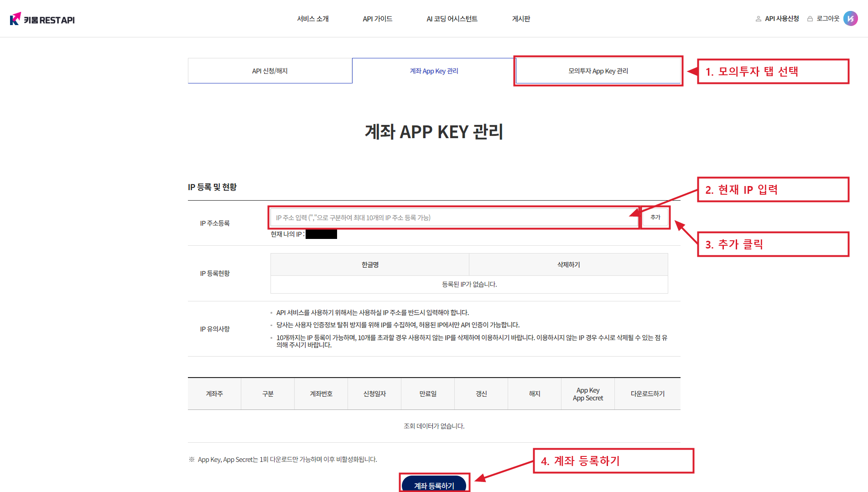The height and width of the screenshot is (492, 868).
Task: Click the 추가 button
Action: click(655, 218)
